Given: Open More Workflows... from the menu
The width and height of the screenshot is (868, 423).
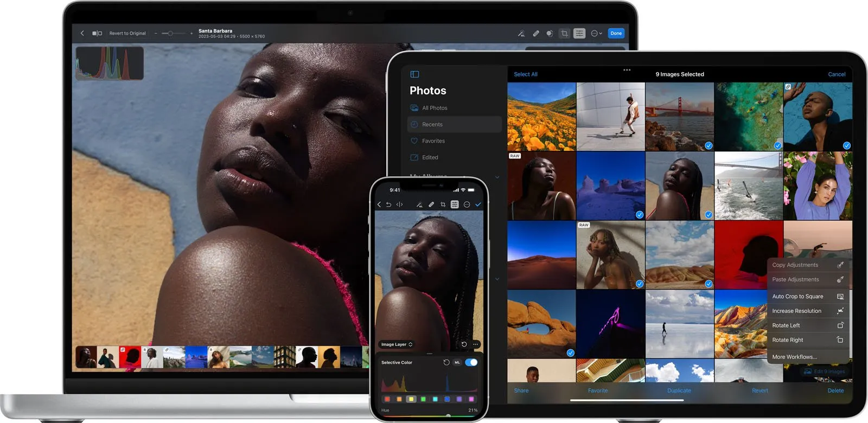Looking at the screenshot, I should pos(808,357).
